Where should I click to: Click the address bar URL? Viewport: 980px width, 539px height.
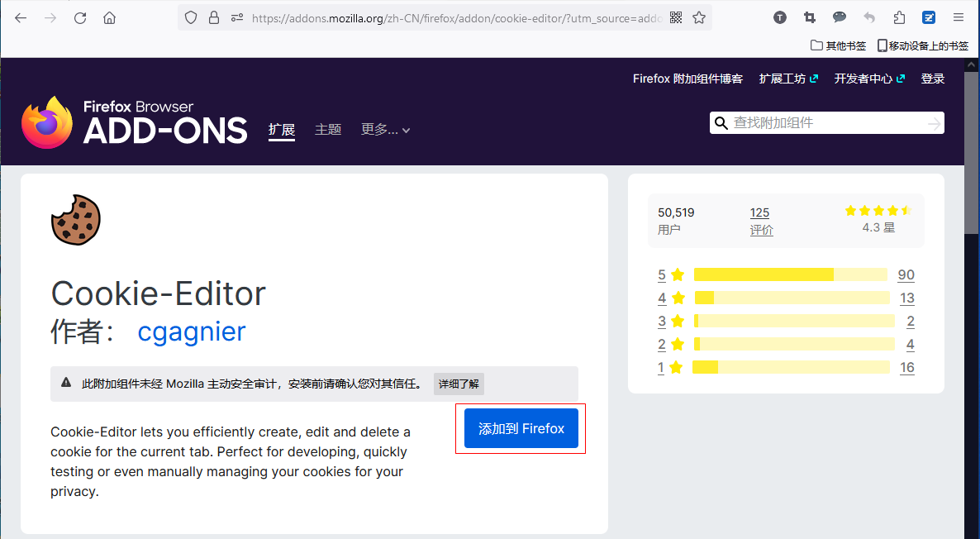[457, 18]
